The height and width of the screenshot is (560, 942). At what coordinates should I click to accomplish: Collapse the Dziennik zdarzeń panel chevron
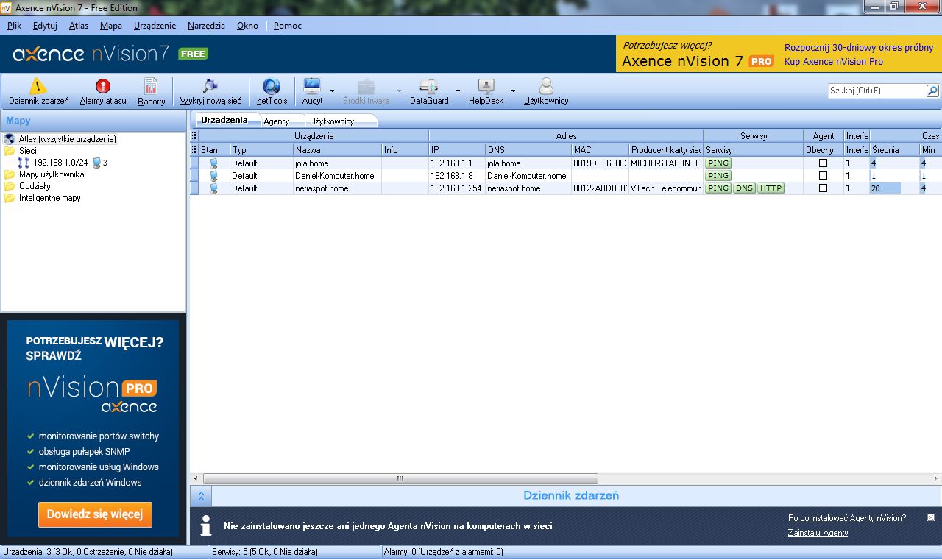(x=200, y=496)
